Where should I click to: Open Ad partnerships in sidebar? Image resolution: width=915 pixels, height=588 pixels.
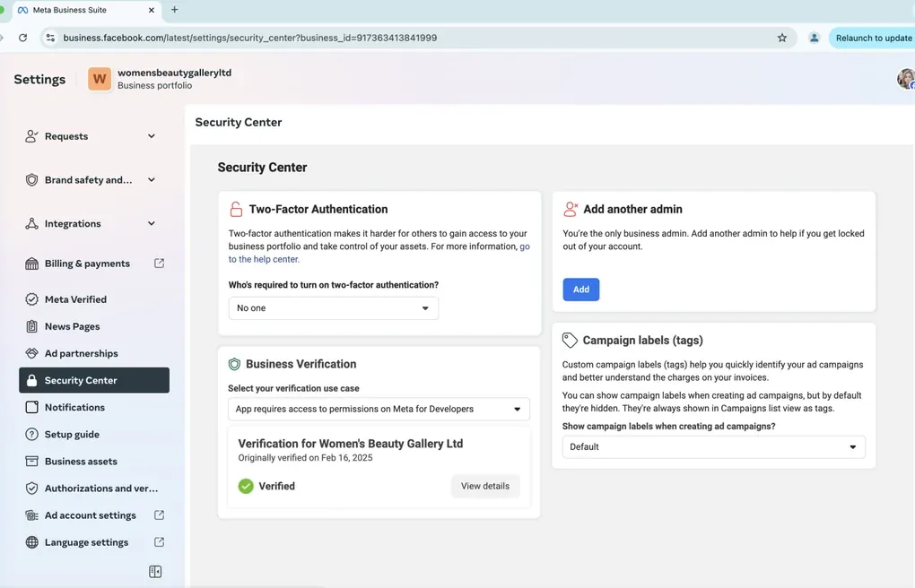tap(94, 353)
